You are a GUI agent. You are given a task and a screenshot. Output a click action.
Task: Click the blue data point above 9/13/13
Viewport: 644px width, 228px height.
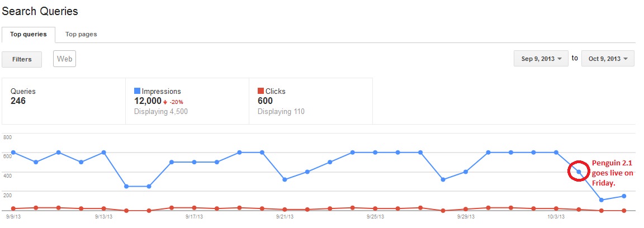click(103, 153)
